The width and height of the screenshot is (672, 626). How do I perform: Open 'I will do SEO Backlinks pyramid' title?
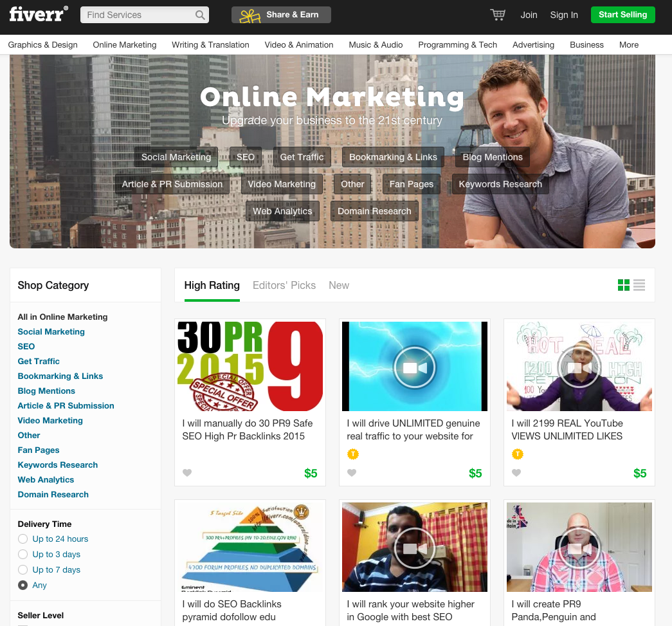coord(232,611)
